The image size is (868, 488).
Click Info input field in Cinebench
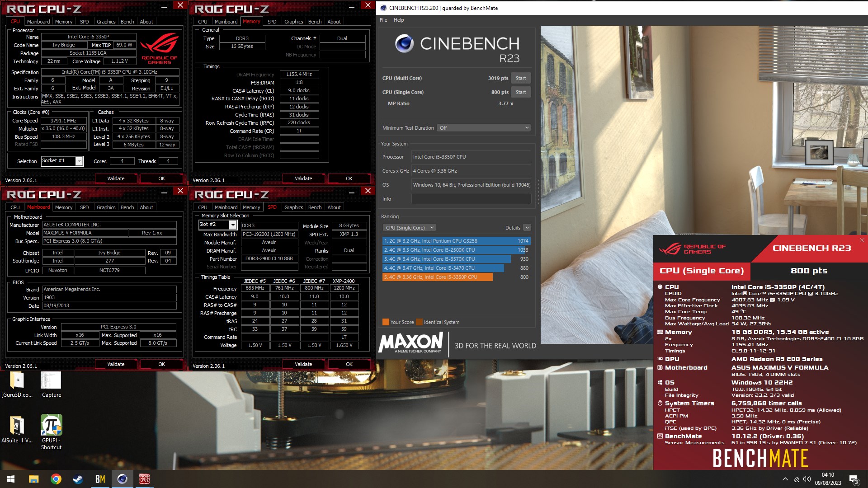pos(471,199)
